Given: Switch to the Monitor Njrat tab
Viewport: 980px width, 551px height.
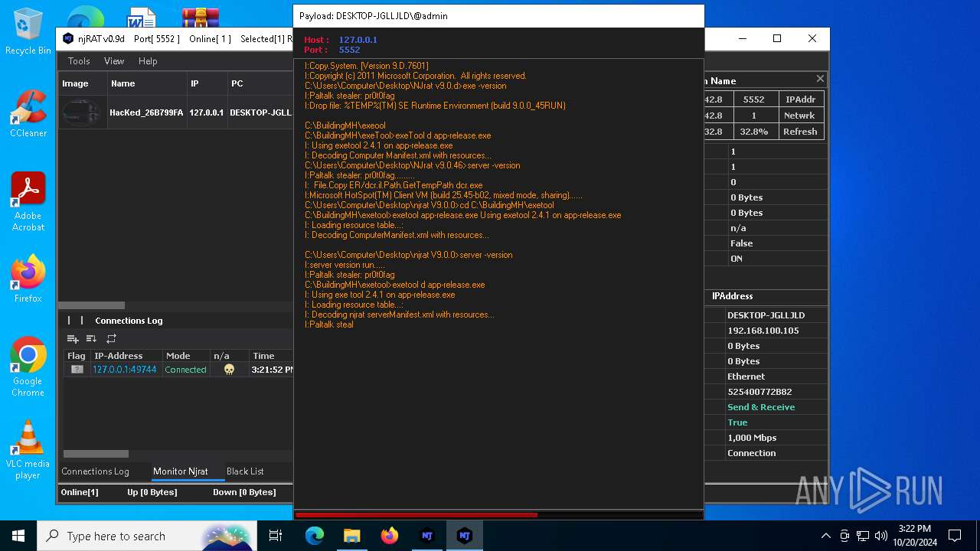Looking at the screenshot, I should (x=181, y=471).
